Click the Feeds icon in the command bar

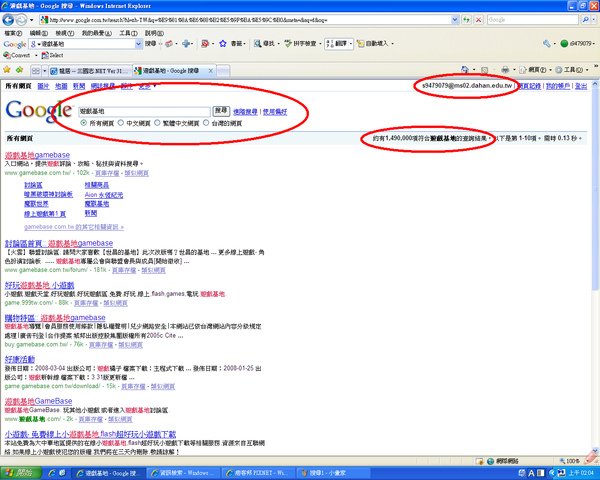click(x=484, y=70)
